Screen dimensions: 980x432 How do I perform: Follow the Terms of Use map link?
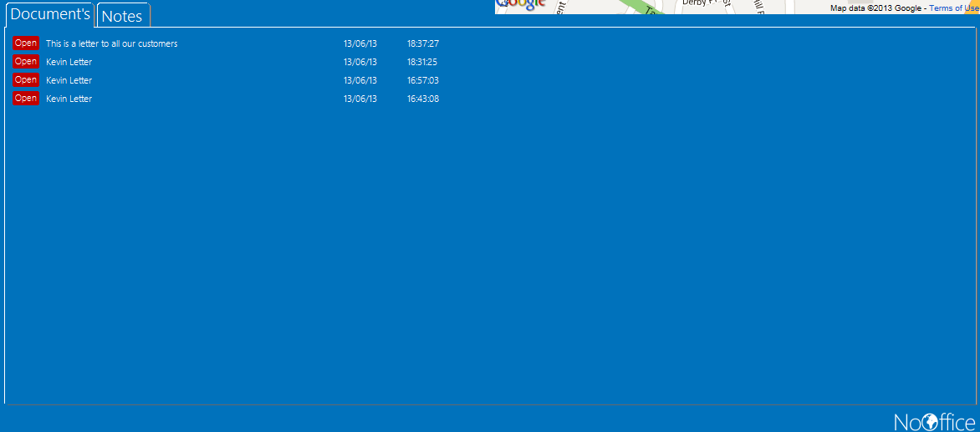coord(954,8)
